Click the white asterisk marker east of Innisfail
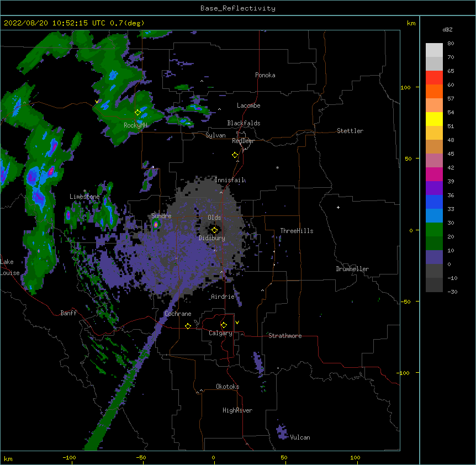This screenshot has width=476, height=465. (x=277, y=167)
